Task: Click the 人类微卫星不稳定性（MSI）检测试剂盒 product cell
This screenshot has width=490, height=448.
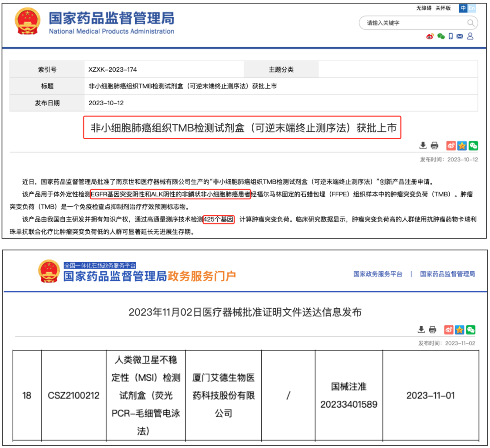Action: 146,395
